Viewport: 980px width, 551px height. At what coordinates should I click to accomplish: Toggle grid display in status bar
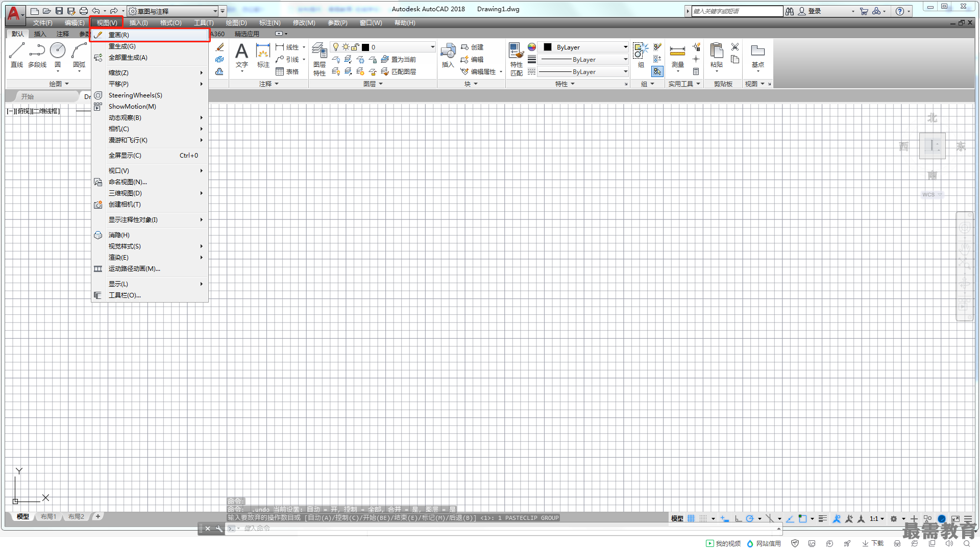(x=691, y=518)
